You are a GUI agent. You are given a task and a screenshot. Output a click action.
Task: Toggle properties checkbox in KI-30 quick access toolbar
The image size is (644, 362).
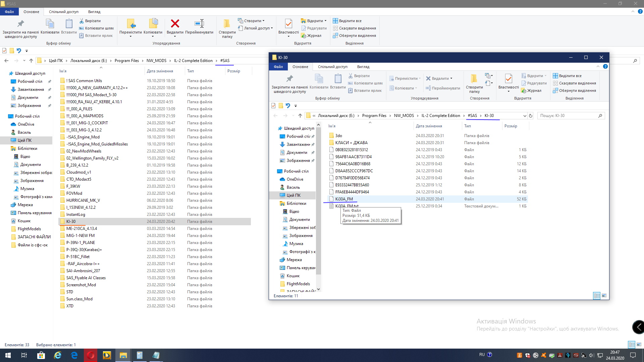tap(273, 106)
